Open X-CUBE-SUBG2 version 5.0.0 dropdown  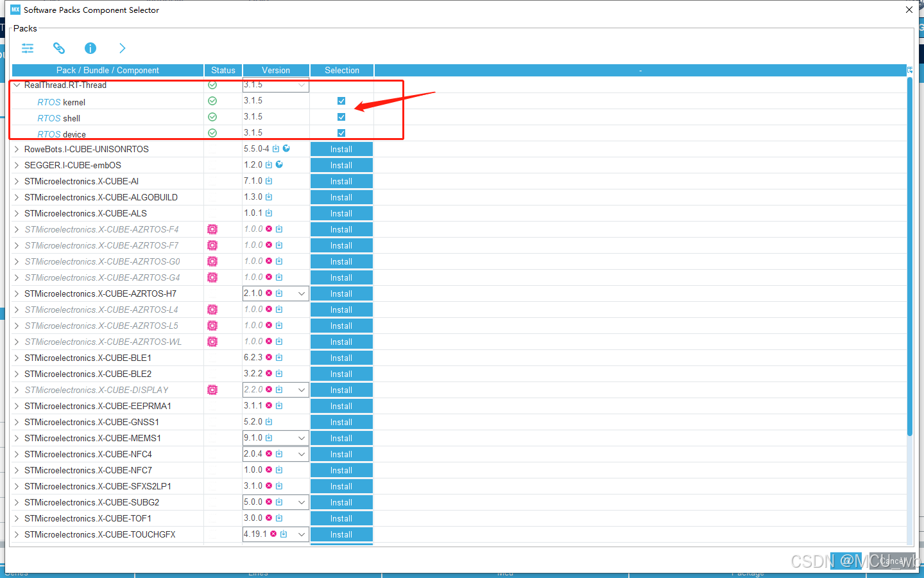302,502
